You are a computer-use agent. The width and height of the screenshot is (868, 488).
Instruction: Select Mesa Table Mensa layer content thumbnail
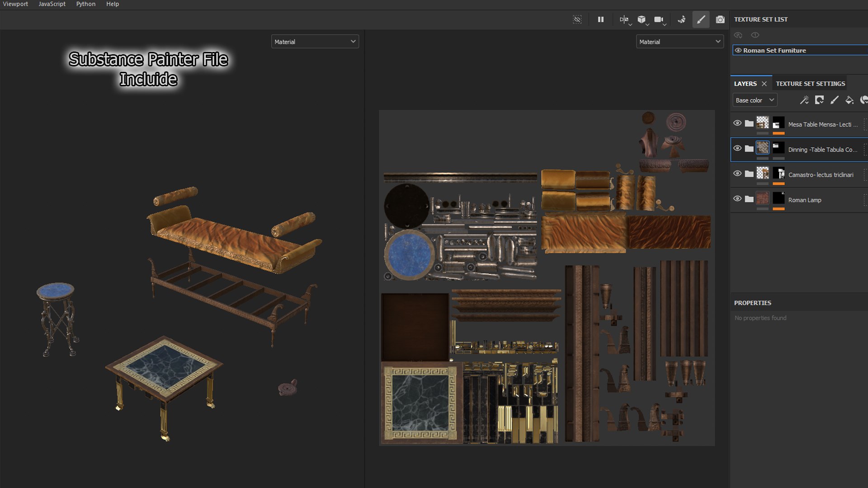(x=763, y=122)
